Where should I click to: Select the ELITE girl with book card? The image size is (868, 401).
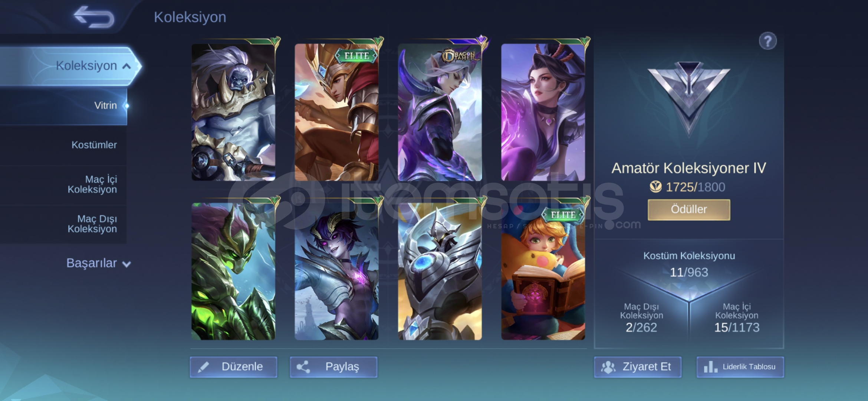click(x=543, y=271)
